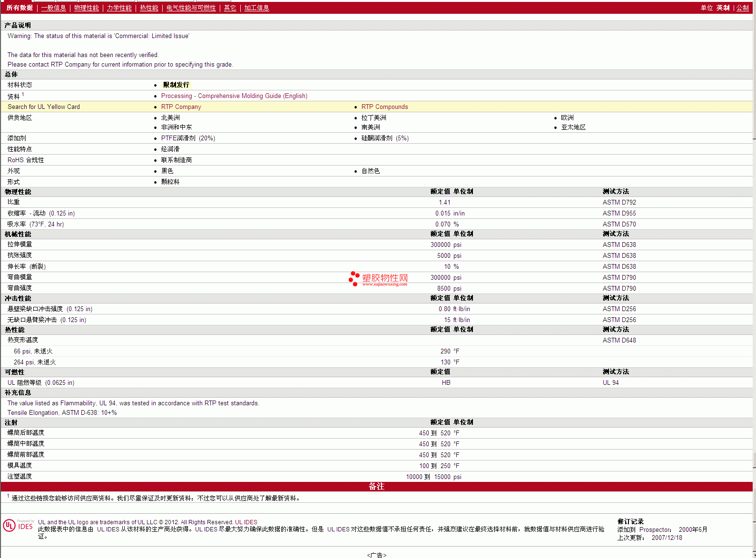Screen dimensions: 756x558
Task: Click the 黑色 appearance entry
Action: 167,171
